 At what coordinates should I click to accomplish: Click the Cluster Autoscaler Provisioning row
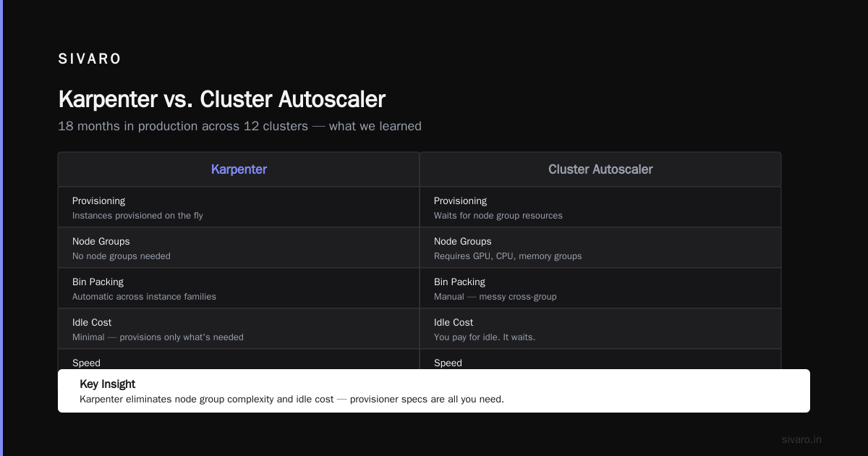pyautogui.click(x=600, y=207)
